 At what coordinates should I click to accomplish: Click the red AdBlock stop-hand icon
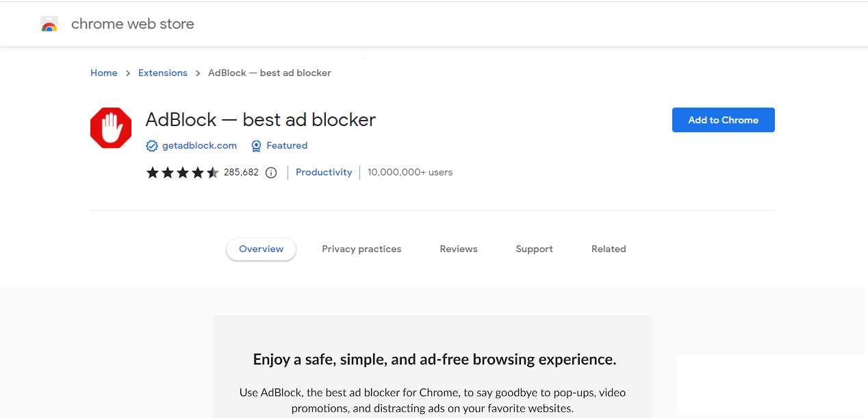point(111,127)
